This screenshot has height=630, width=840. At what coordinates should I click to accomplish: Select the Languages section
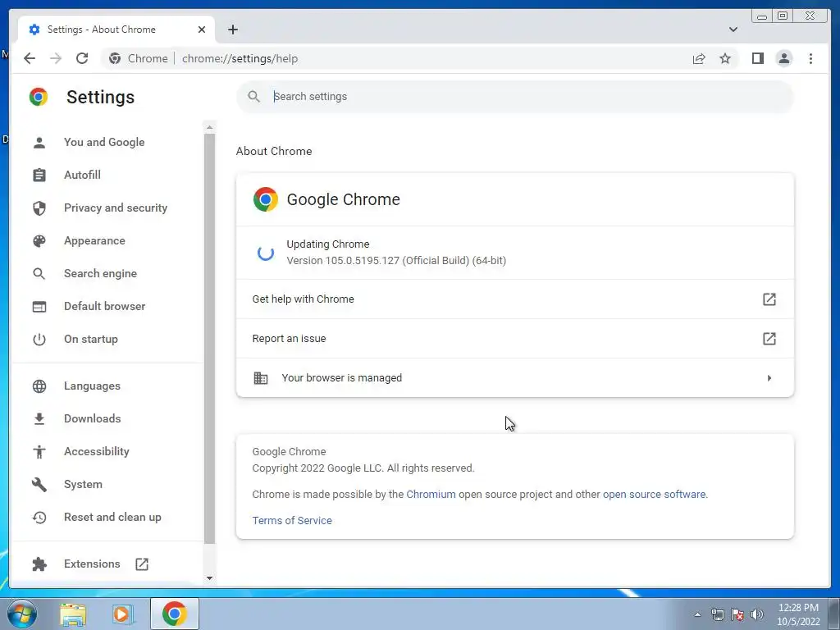tap(92, 386)
